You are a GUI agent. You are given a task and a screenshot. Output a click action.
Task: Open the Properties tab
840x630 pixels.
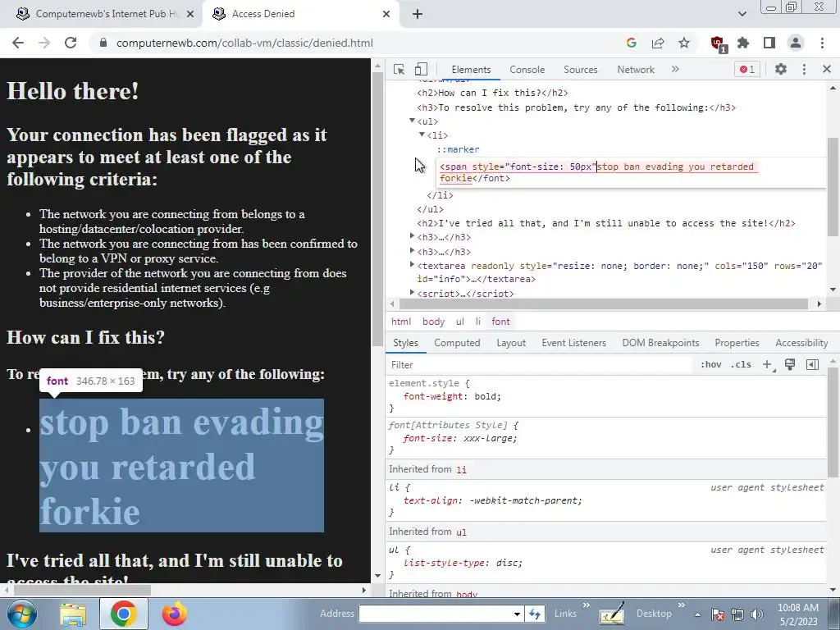click(737, 343)
